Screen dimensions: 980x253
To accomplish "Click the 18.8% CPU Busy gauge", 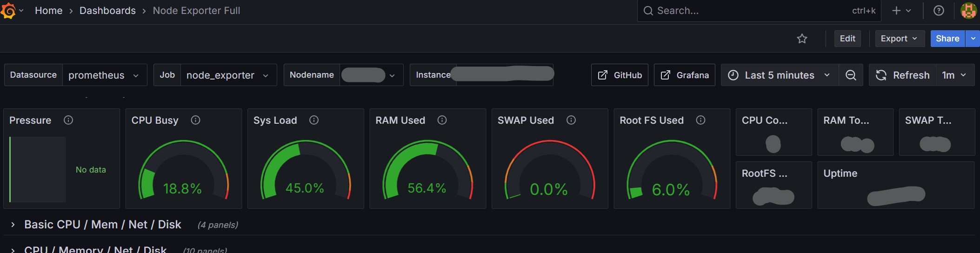I will coord(183,170).
